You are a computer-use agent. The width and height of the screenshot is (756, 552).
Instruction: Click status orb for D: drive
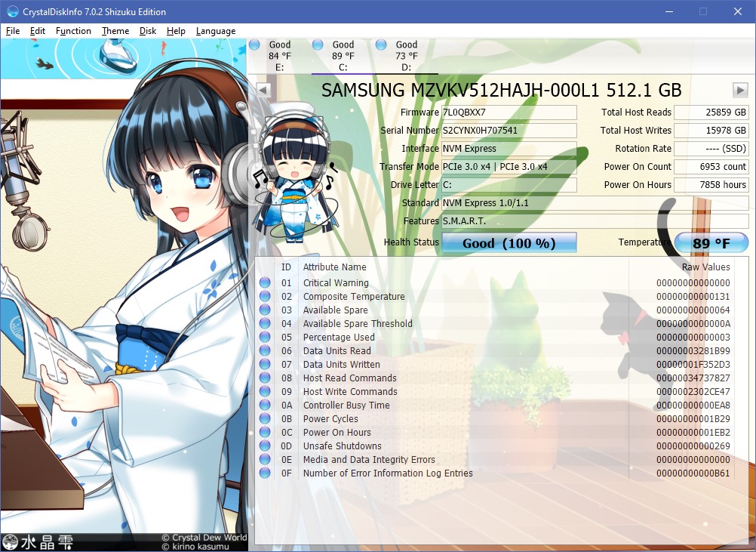click(x=381, y=45)
